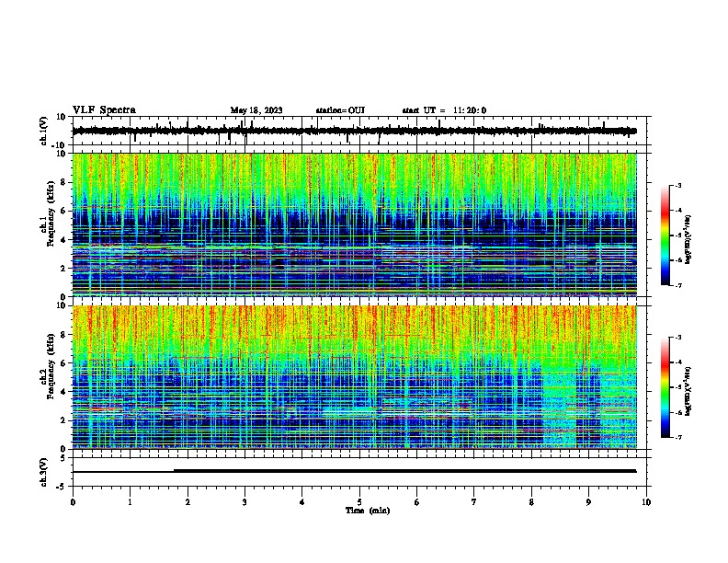Click time axis tick label "5"
Viewport: 728px width, 563px height.
coord(359,502)
